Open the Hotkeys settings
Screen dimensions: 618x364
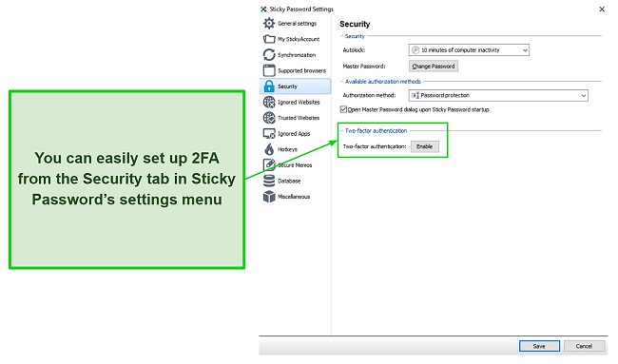coord(295,149)
